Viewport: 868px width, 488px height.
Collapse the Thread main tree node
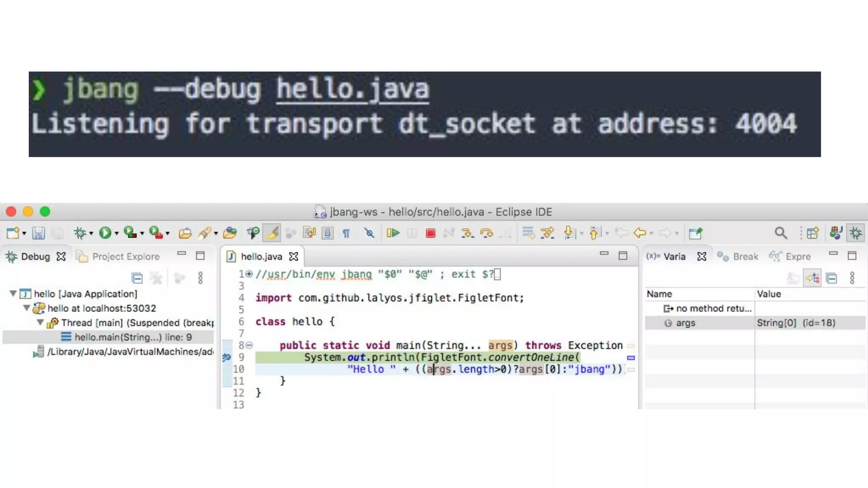pos(40,322)
